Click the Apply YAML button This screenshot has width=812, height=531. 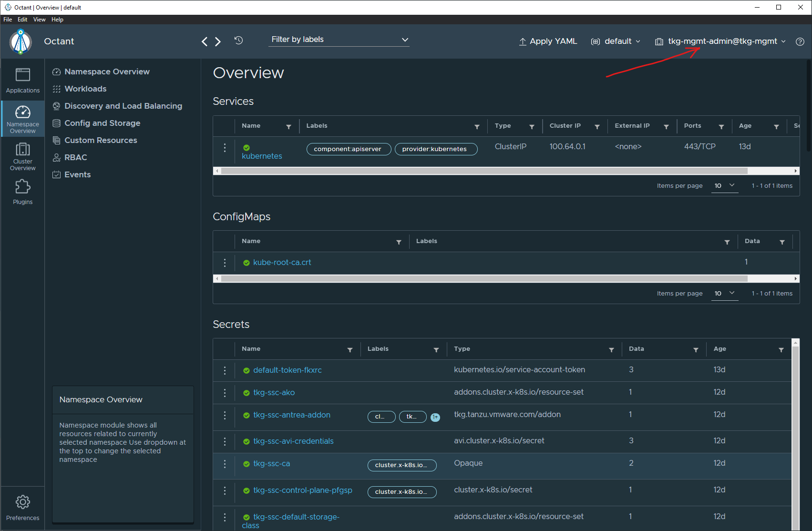(548, 41)
